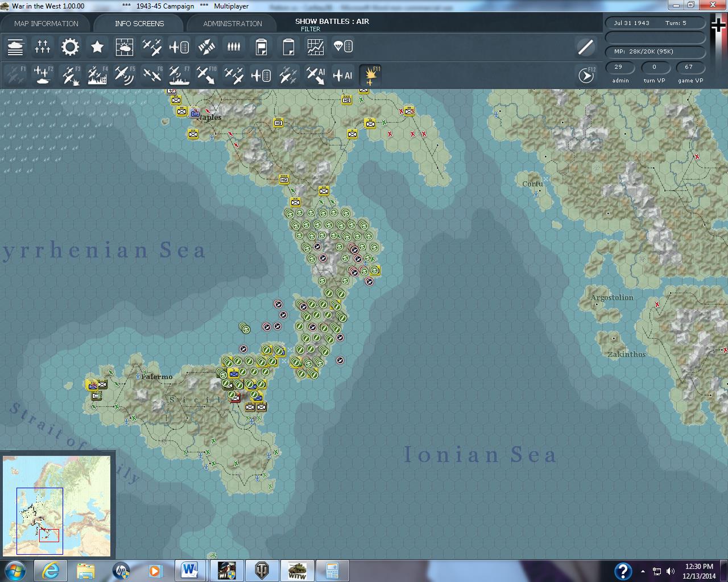Screen dimensions: 728x582
Task: Open Internet Explorer from taskbar
Action: (51, 571)
